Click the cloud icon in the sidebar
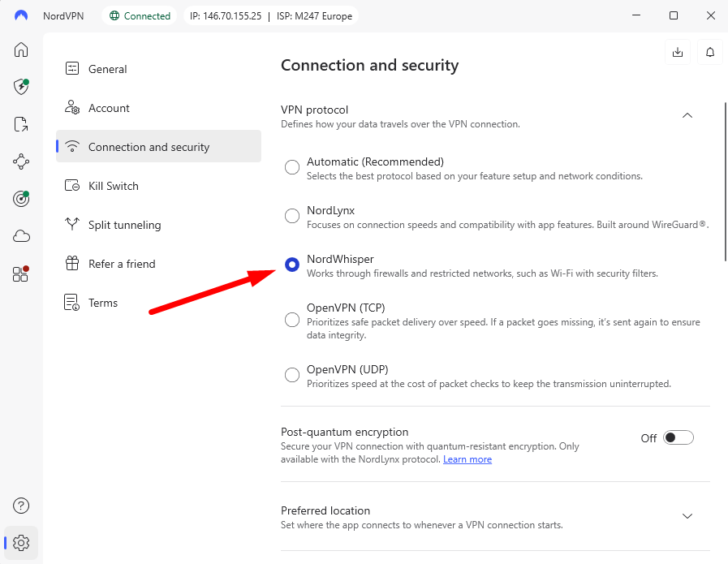The height and width of the screenshot is (564, 728). 20,236
